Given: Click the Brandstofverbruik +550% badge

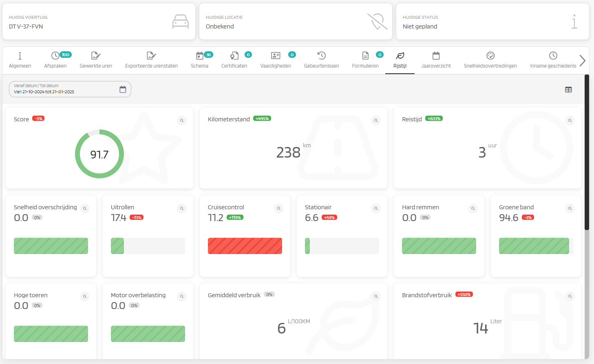Looking at the screenshot, I should pyautogui.click(x=464, y=294).
